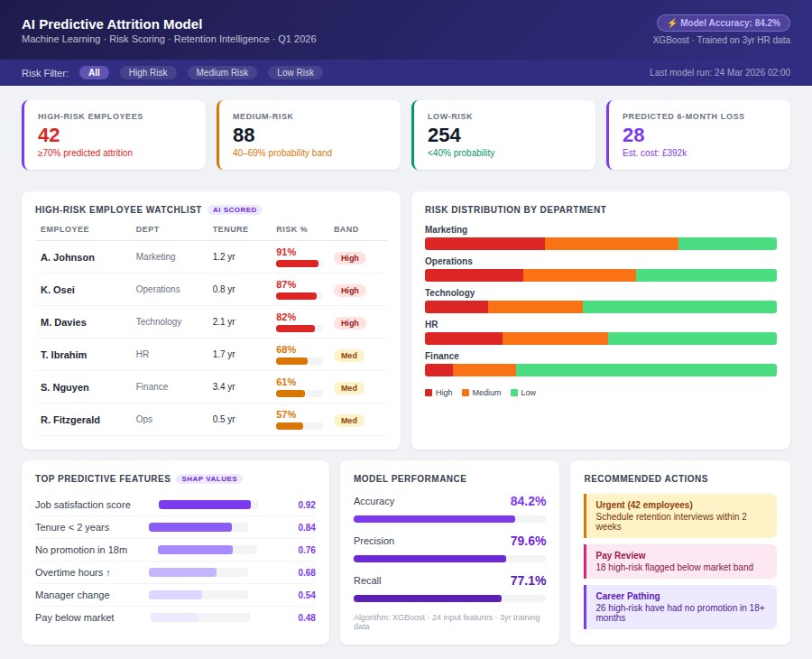This screenshot has width=812, height=659.
Task: Click the orange Medium segment of the Marketing bar
Action: tap(612, 244)
